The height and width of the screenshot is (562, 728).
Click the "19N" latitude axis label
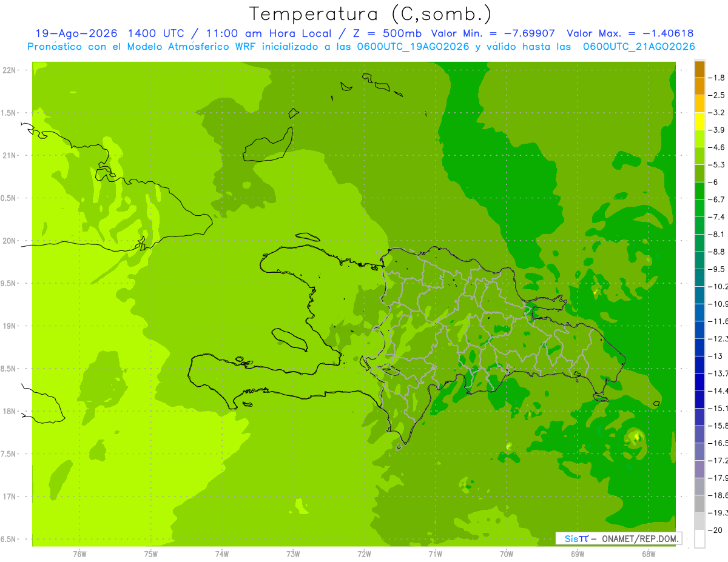10,326
